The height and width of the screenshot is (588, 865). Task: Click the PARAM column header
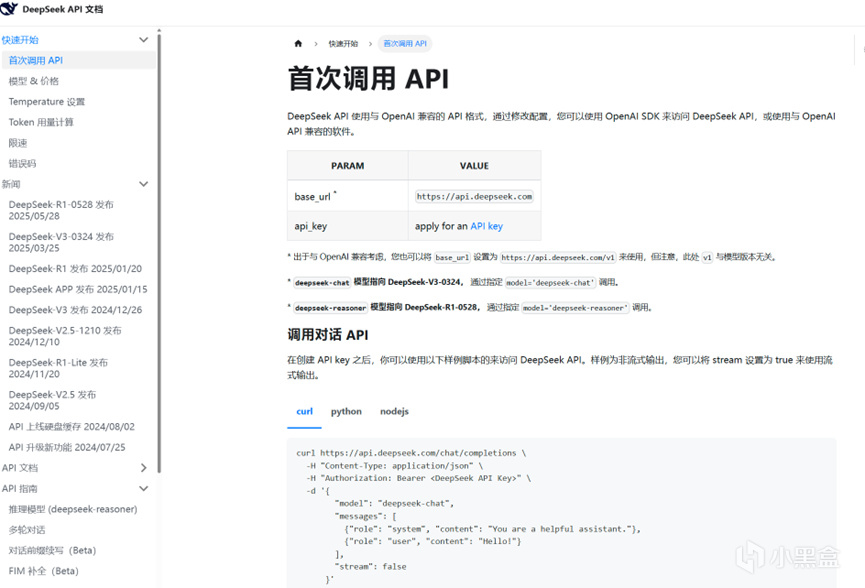348,165
